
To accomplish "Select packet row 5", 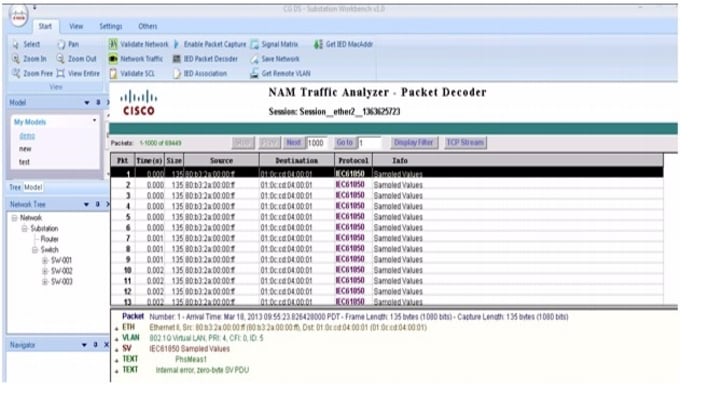I will click(x=387, y=217).
